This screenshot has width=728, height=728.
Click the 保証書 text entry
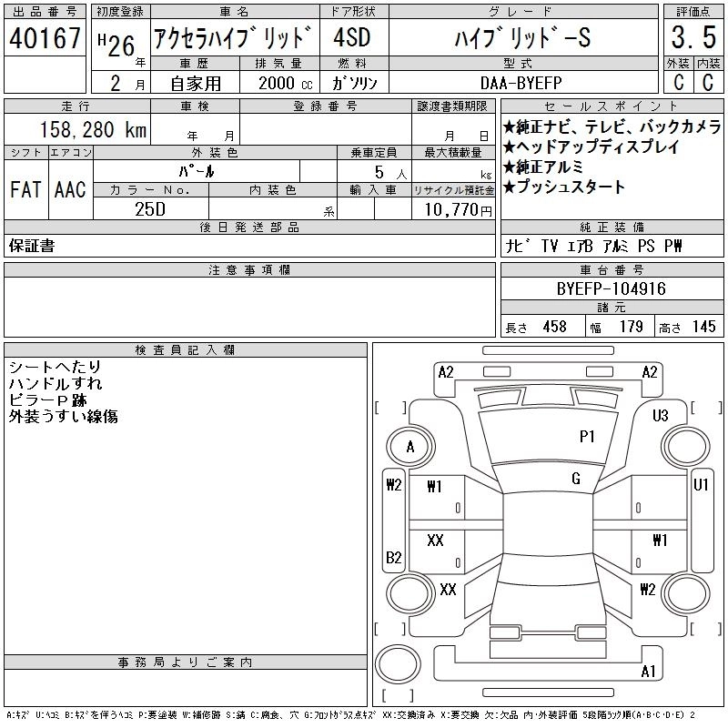point(32,247)
